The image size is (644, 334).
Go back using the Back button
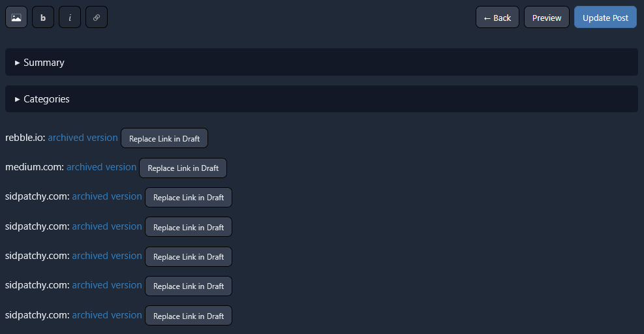coord(497,18)
